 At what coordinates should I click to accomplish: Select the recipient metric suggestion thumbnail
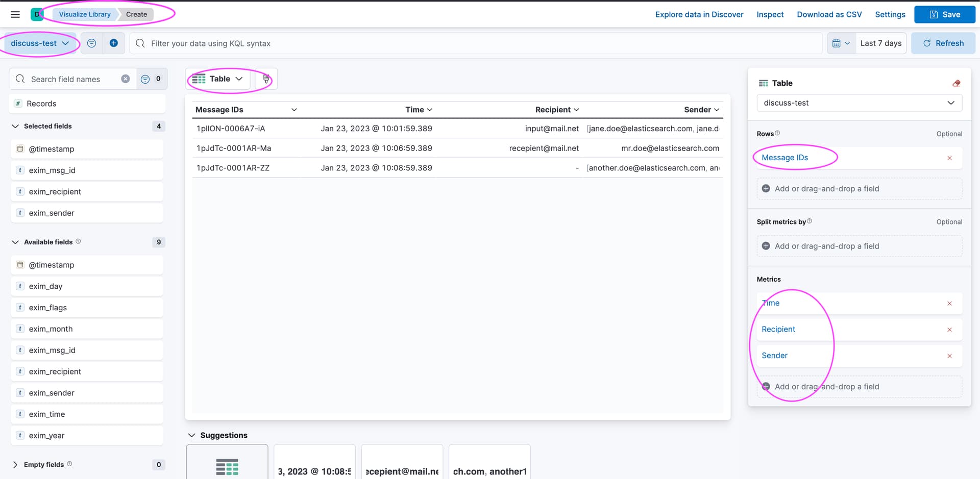pos(402,462)
